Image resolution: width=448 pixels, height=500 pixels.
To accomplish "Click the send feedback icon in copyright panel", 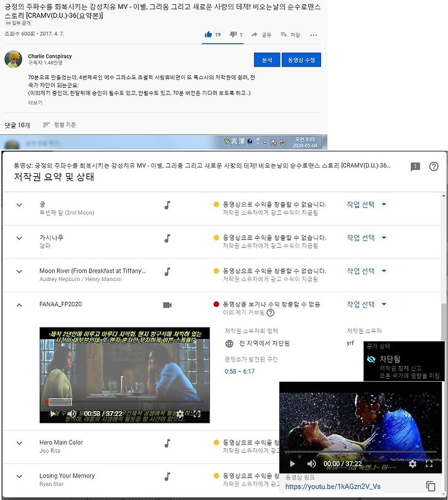I will (x=415, y=166).
